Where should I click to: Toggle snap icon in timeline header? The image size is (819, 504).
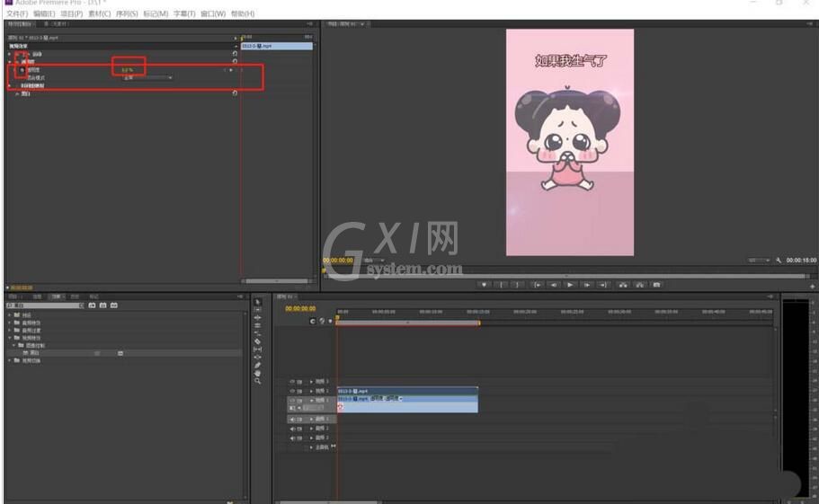pos(312,322)
